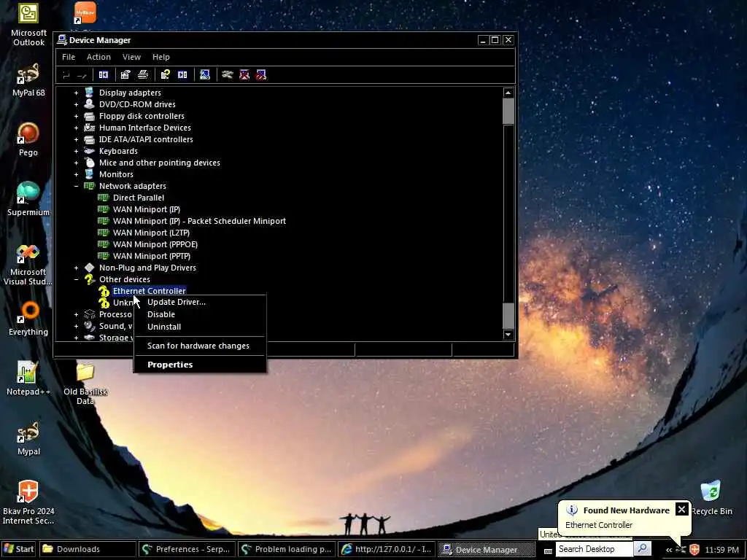Image resolution: width=747 pixels, height=560 pixels.
Task: Launch Supermium from the desktop
Action: (28, 199)
